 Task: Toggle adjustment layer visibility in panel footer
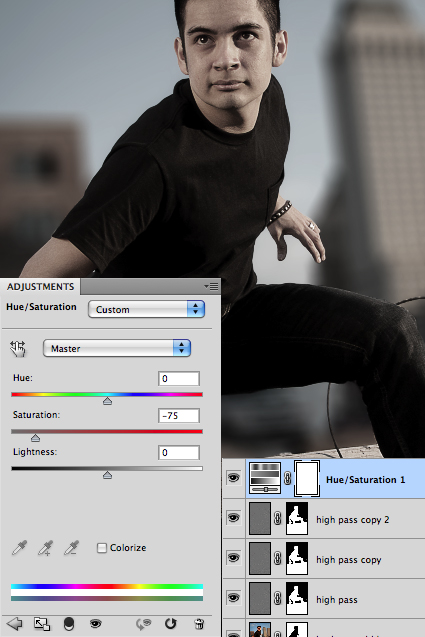coord(95,623)
